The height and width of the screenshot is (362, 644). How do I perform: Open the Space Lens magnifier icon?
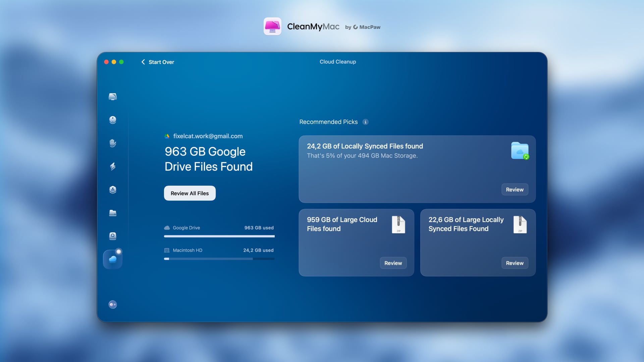click(x=113, y=236)
